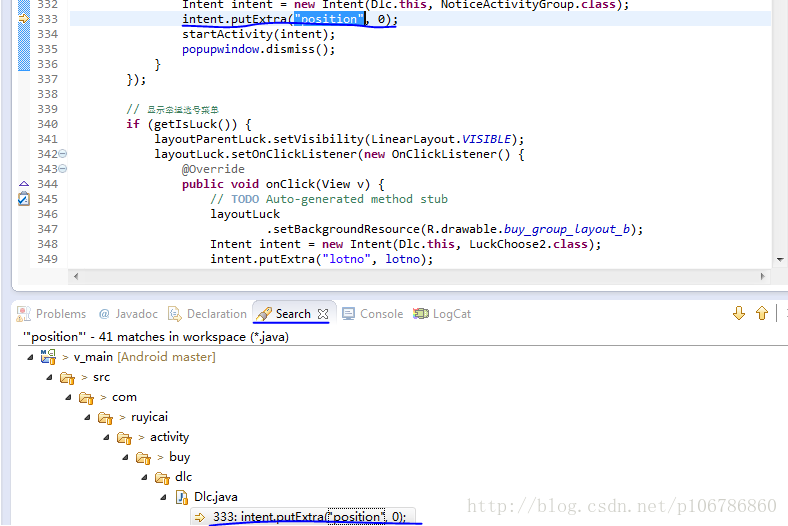Click Dlc.java in search results
The image size is (788, 526).
tap(216, 497)
